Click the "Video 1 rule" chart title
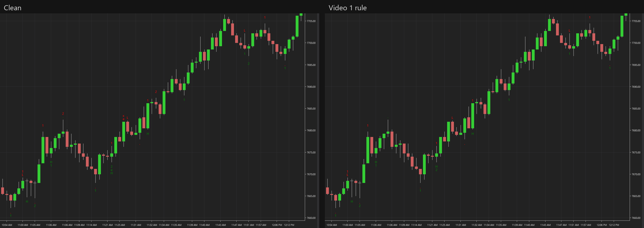 click(348, 8)
